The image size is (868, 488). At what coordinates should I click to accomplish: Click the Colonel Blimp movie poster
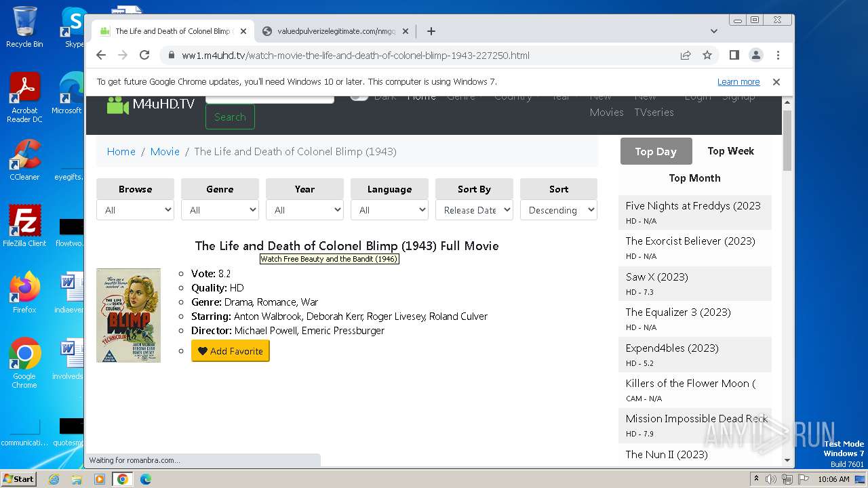tap(129, 315)
